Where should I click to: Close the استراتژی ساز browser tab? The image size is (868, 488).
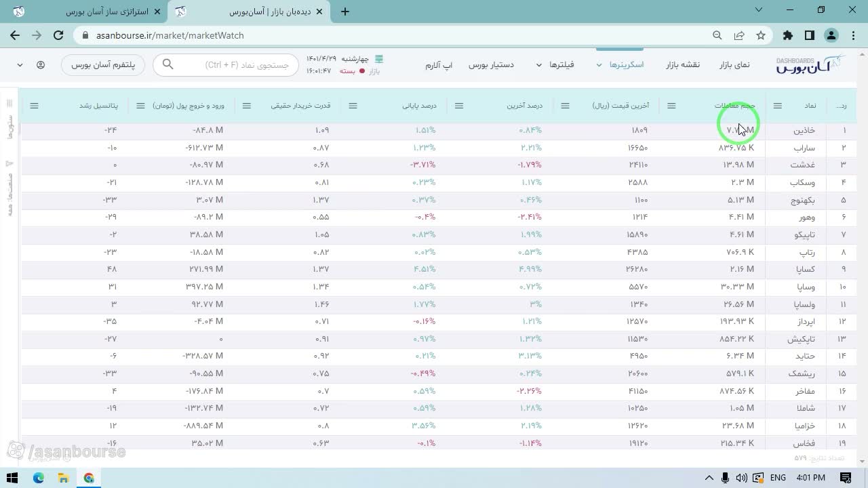(159, 12)
